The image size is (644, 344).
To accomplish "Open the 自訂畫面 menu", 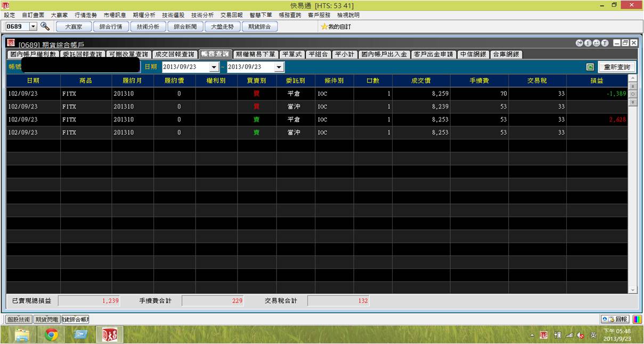I will pyautogui.click(x=33, y=15).
